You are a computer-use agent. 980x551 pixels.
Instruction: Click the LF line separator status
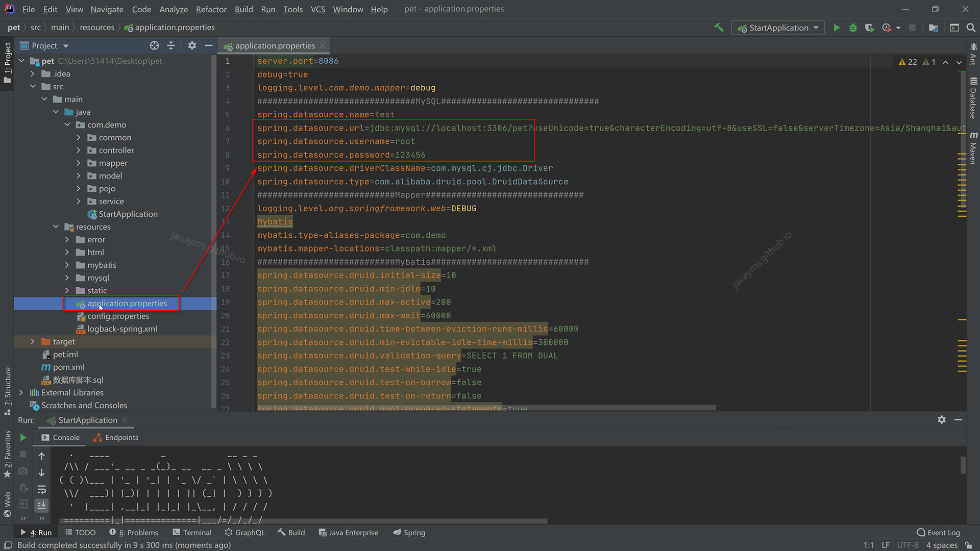coord(886,545)
